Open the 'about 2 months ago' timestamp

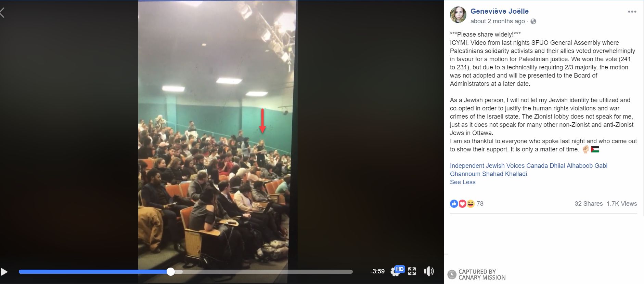pyautogui.click(x=498, y=21)
